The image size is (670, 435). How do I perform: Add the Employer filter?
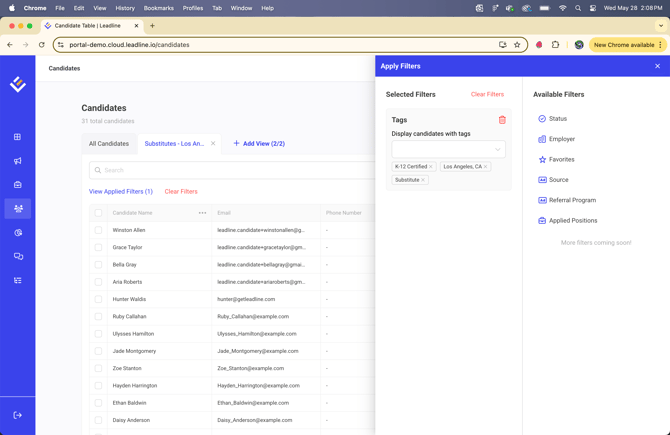pos(556,139)
